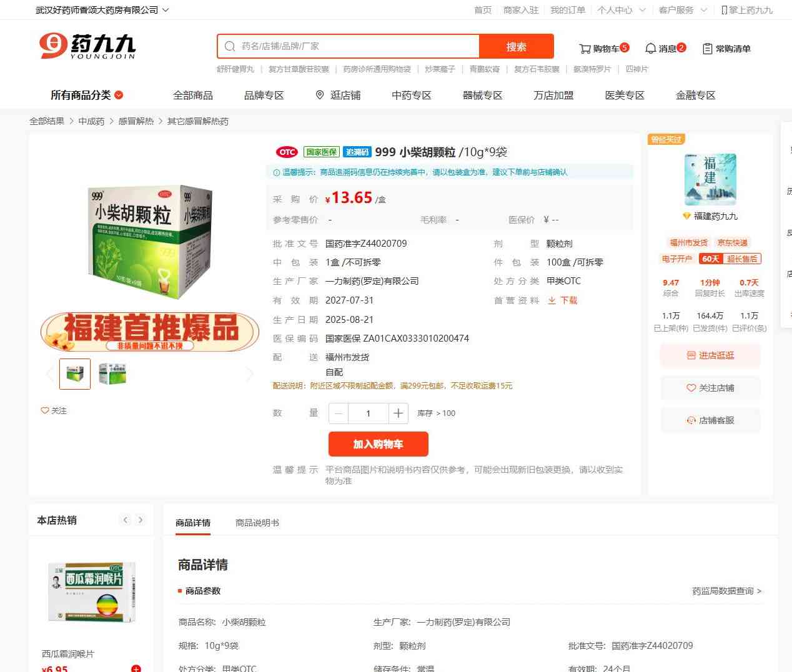The width and height of the screenshot is (792, 672).
Task: Open the pharmacy account name dropdown
Action: coord(102,10)
